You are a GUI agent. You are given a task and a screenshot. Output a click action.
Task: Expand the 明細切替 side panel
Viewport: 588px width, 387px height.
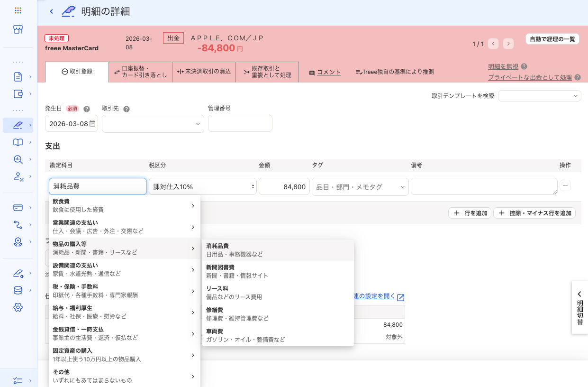point(580,307)
